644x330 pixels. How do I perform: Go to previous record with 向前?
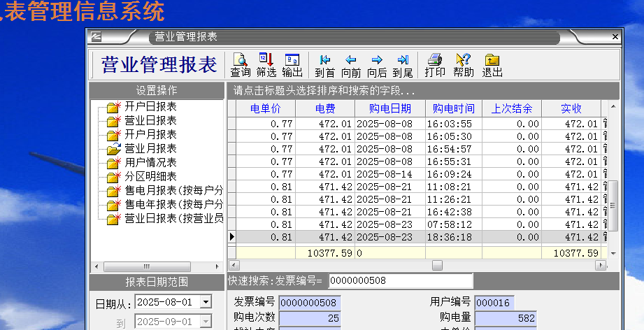[x=351, y=65]
